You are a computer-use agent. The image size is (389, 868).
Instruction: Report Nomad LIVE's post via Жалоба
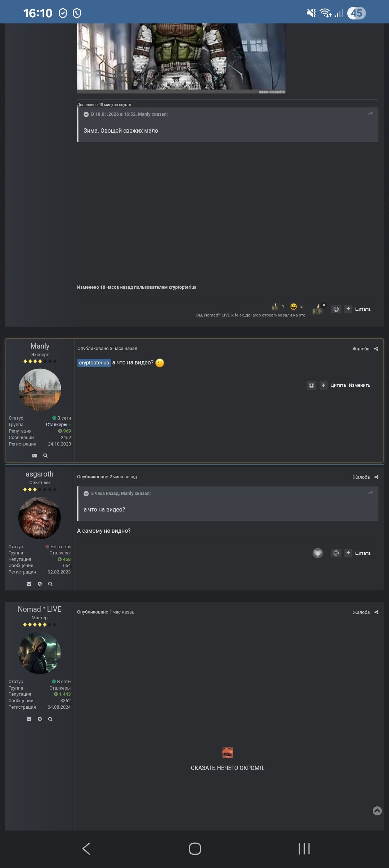(x=361, y=612)
